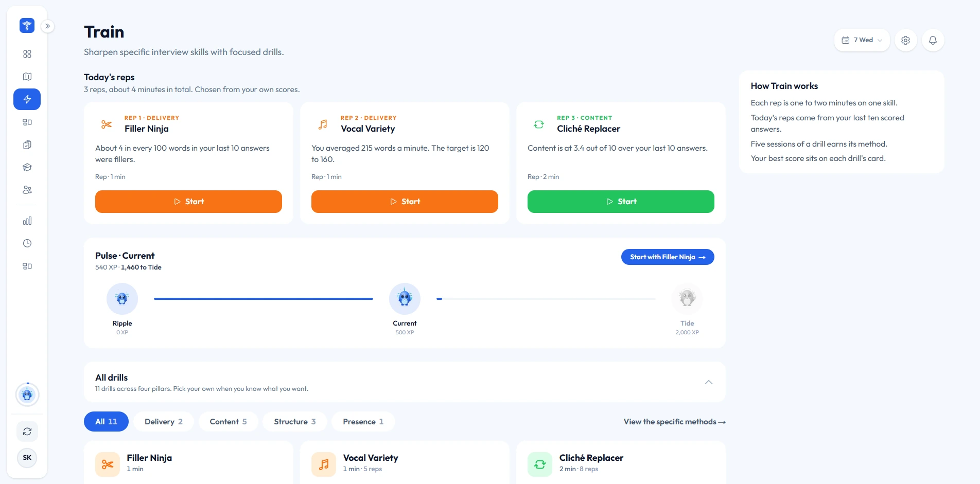
Task: Click the app logo in the sidebar
Action: coord(27,25)
